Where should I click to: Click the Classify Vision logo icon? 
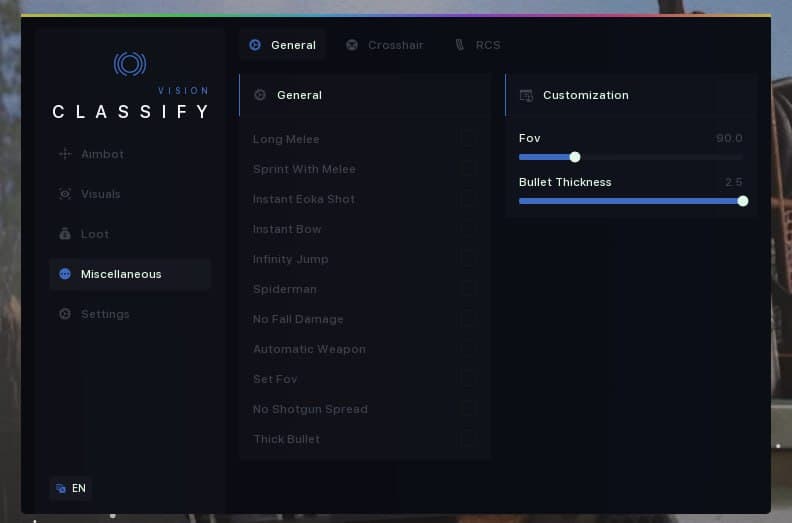click(130, 65)
